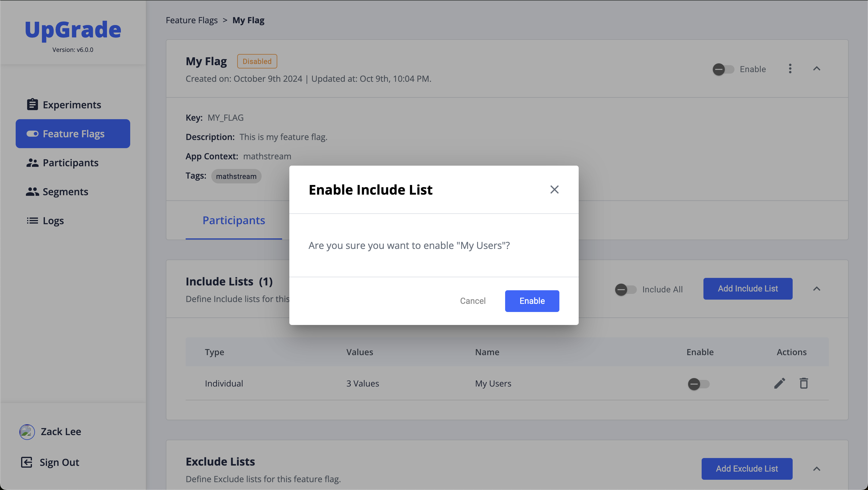Click the Sign Out icon
868x490 pixels.
click(x=27, y=462)
